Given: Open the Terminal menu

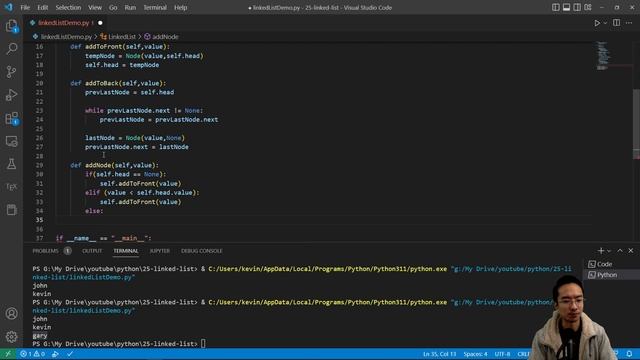Looking at the screenshot, I should [155, 7].
